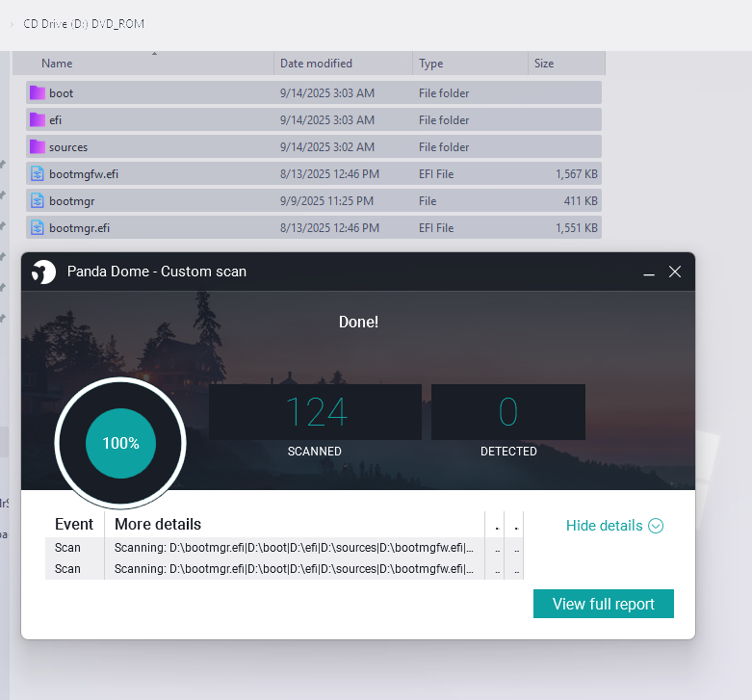Select the boot folder name
Screen dimensions: 752x700
point(61,93)
